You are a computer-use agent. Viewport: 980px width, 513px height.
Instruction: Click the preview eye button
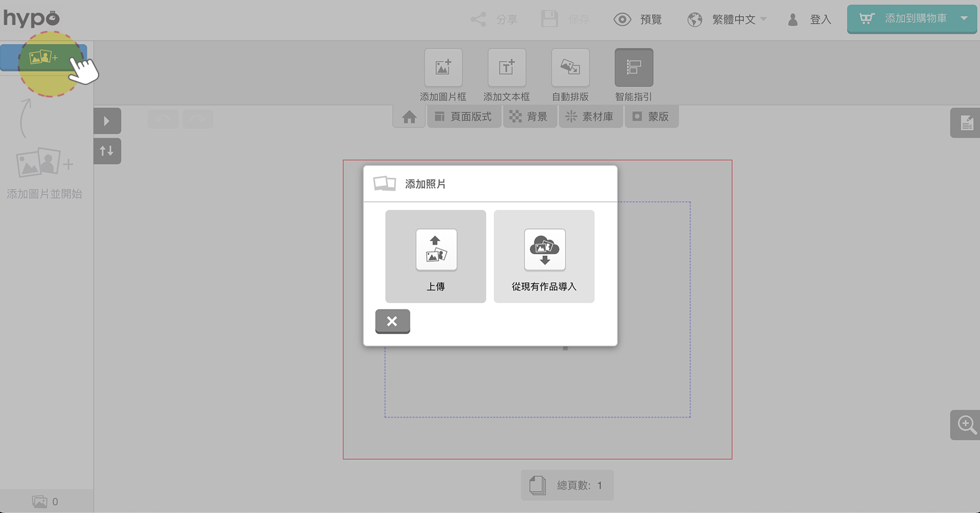click(x=638, y=20)
